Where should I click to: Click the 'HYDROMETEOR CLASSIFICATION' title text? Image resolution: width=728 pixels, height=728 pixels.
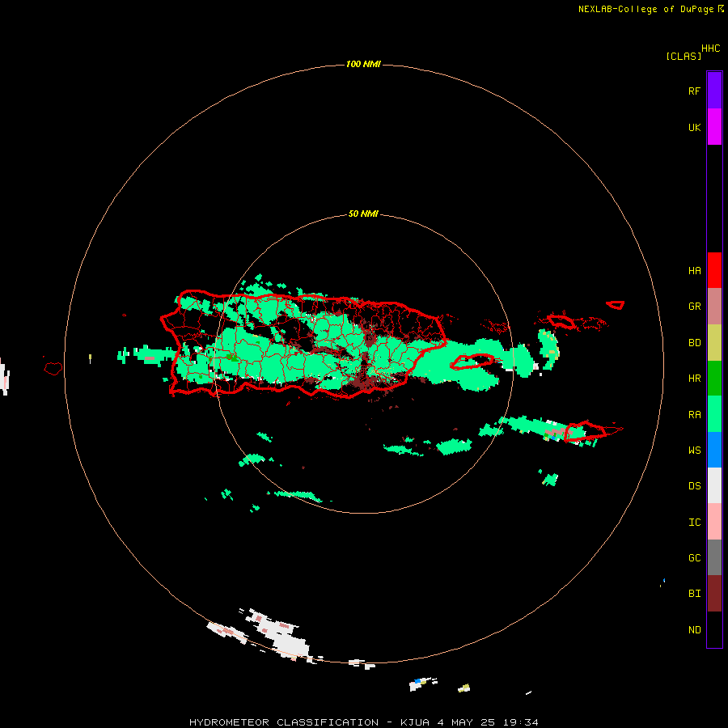(284, 722)
